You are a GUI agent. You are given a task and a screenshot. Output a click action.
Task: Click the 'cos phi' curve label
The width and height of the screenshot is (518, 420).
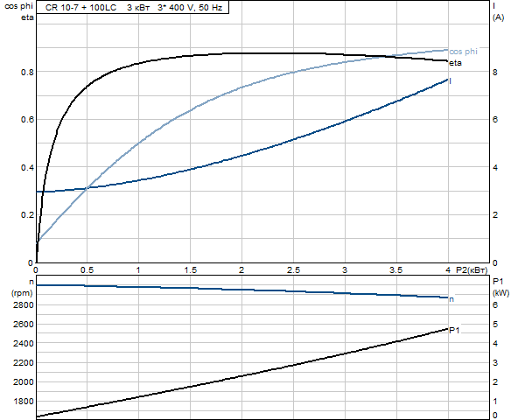coord(463,52)
